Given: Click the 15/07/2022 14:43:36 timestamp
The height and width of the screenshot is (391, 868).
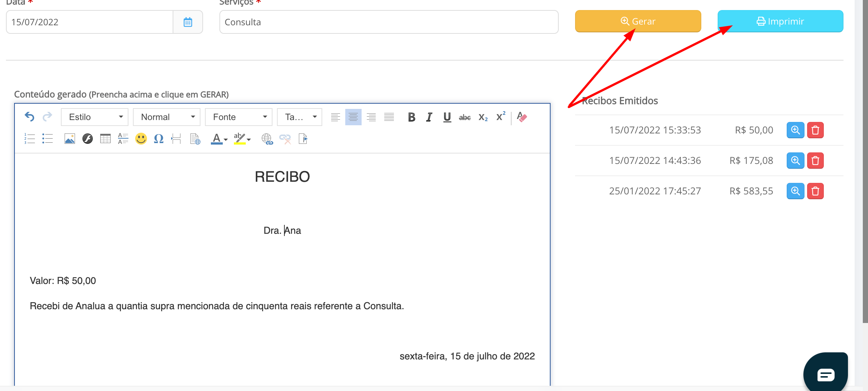Looking at the screenshot, I should (655, 161).
